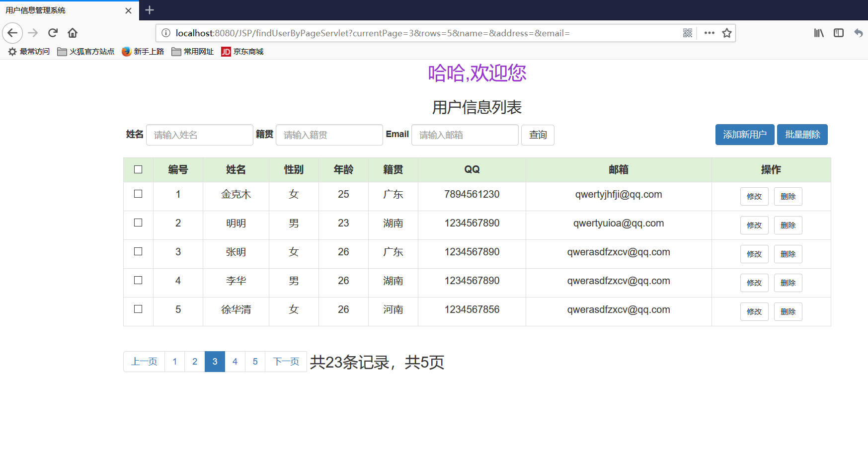
Task: Check the row checkbox for 金克木
Action: 138,194
